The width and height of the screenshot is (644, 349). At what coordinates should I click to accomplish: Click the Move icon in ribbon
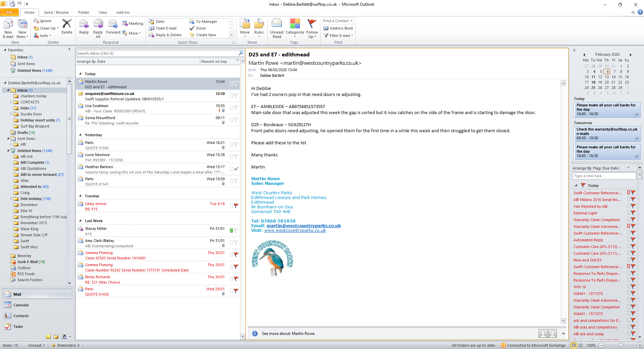(245, 23)
